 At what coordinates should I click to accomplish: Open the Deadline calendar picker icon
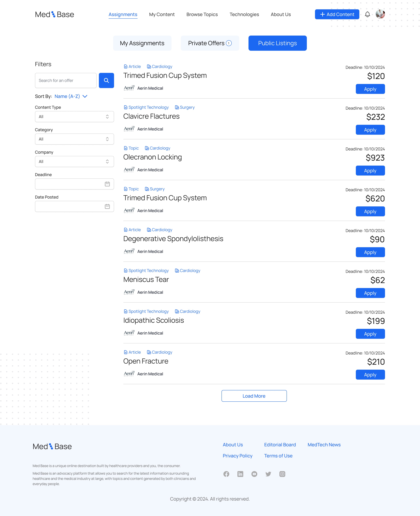(107, 184)
